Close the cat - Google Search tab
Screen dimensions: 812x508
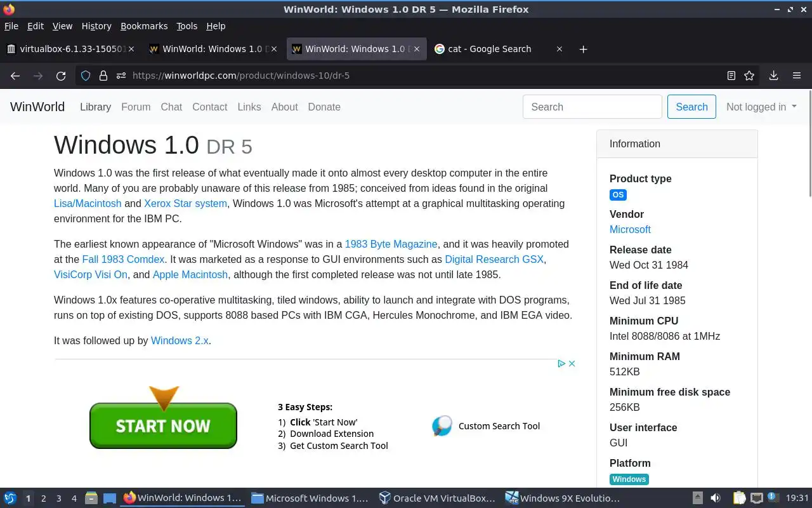[x=559, y=49]
